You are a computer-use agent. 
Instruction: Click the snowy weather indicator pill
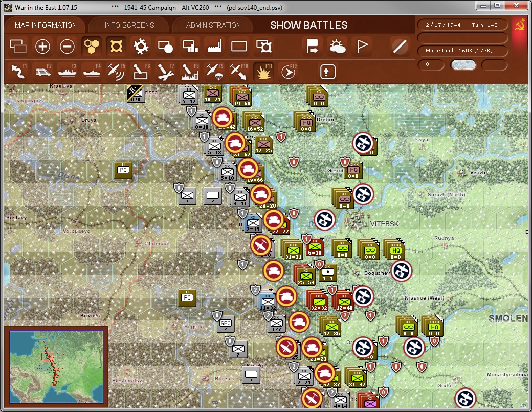pyautogui.click(x=463, y=65)
